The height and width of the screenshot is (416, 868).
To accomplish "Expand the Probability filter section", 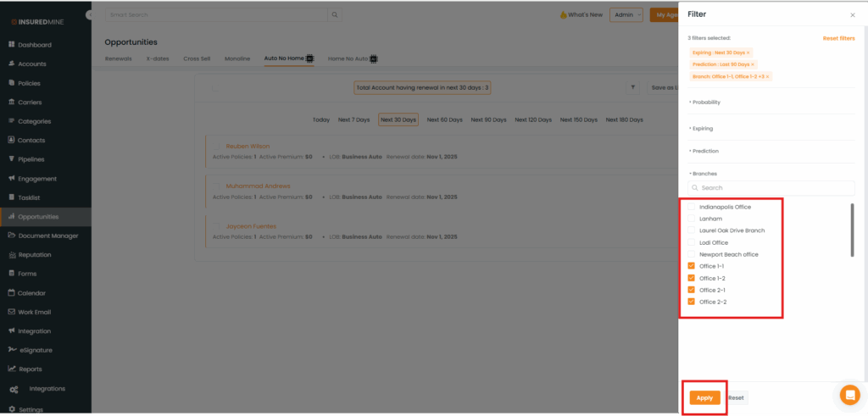I will pos(706,103).
